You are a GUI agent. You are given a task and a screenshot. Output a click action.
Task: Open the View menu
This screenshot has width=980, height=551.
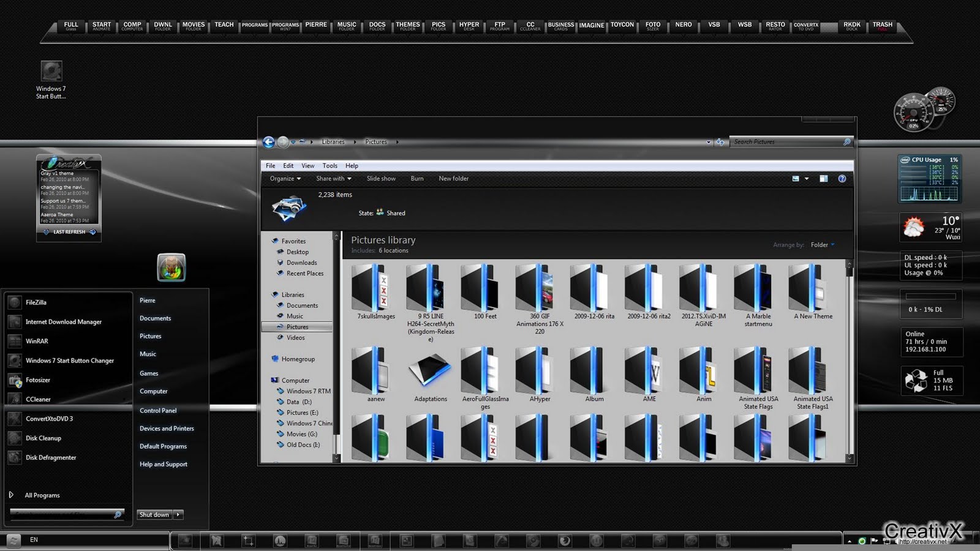307,166
